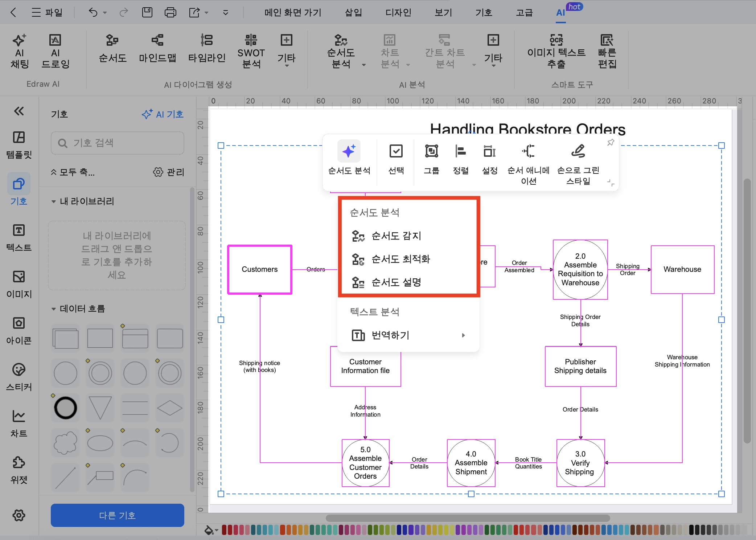Viewport: 756px width, 540px height.
Task: Pick the first red swatch in color bar
Action: tap(225, 530)
